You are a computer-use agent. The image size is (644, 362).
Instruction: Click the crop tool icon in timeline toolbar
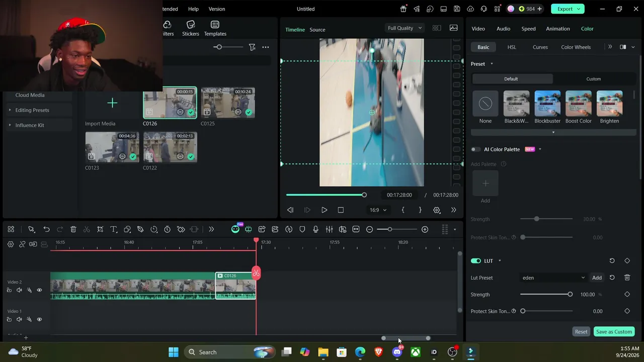pyautogui.click(x=100, y=229)
